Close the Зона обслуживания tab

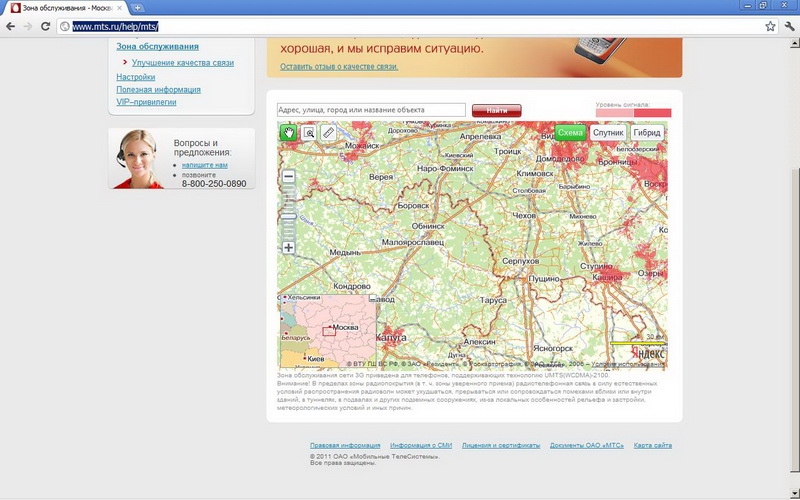tap(120, 8)
